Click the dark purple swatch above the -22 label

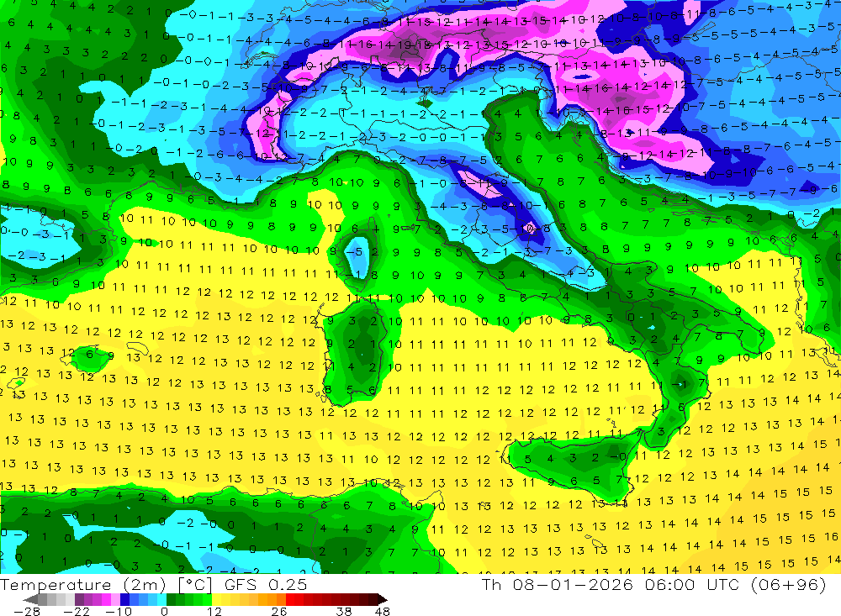point(79,599)
